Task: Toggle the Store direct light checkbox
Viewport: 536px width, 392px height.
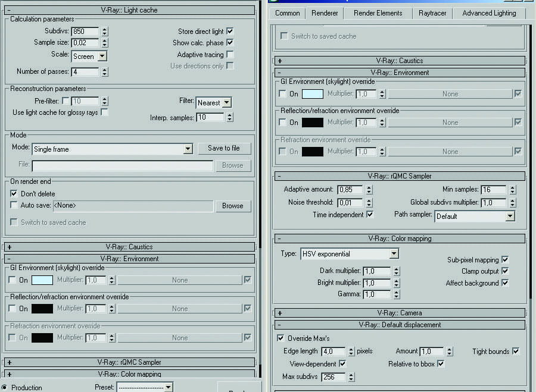Action: pyautogui.click(x=230, y=31)
